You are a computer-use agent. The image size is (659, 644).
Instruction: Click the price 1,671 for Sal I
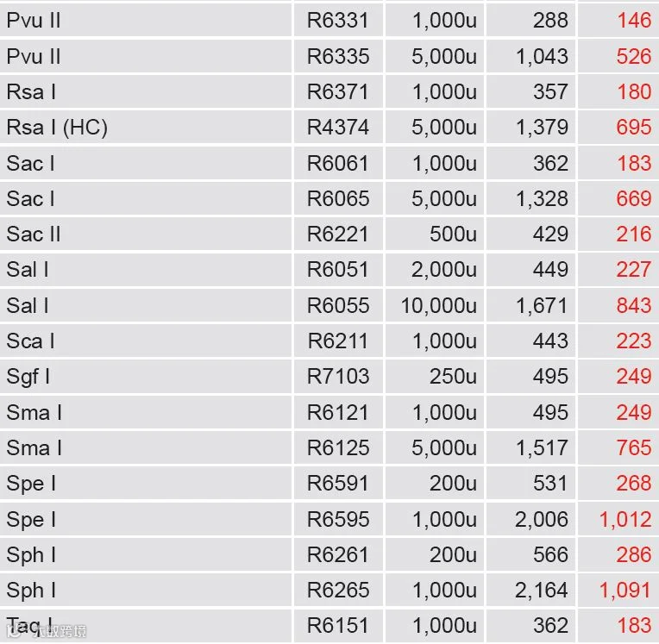(x=542, y=305)
